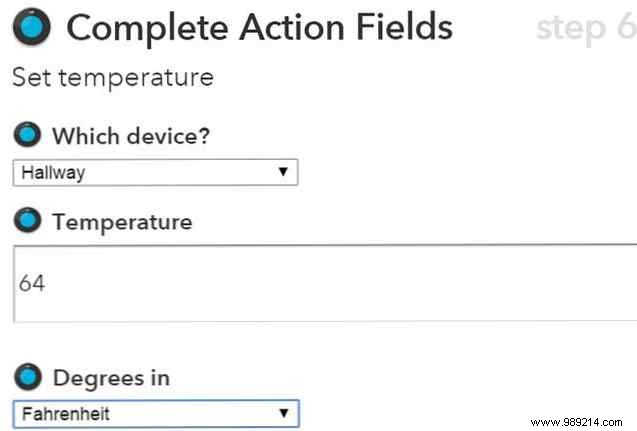The width and height of the screenshot is (637, 431).
Task: Click the blue circle icon beside Degrees in
Action: tap(29, 376)
